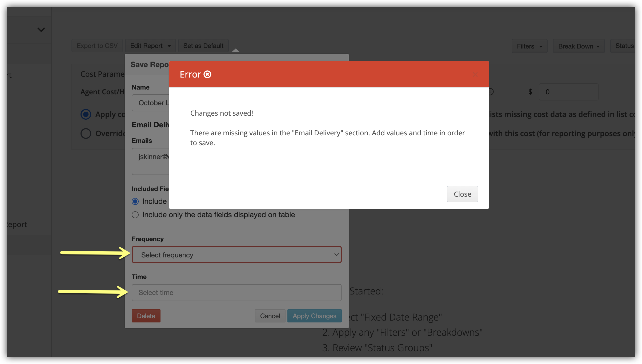Click Cancel in Save Report popup

coord(270,316)
